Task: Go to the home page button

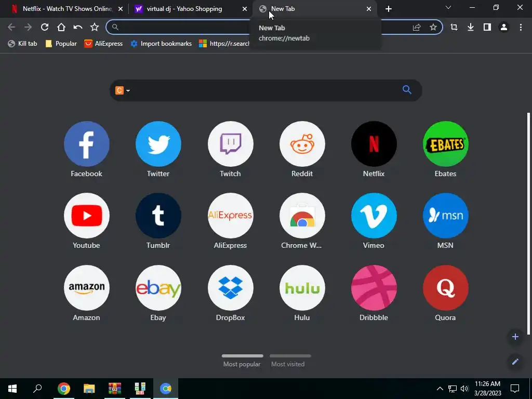Action: click(x=61, y=27)
